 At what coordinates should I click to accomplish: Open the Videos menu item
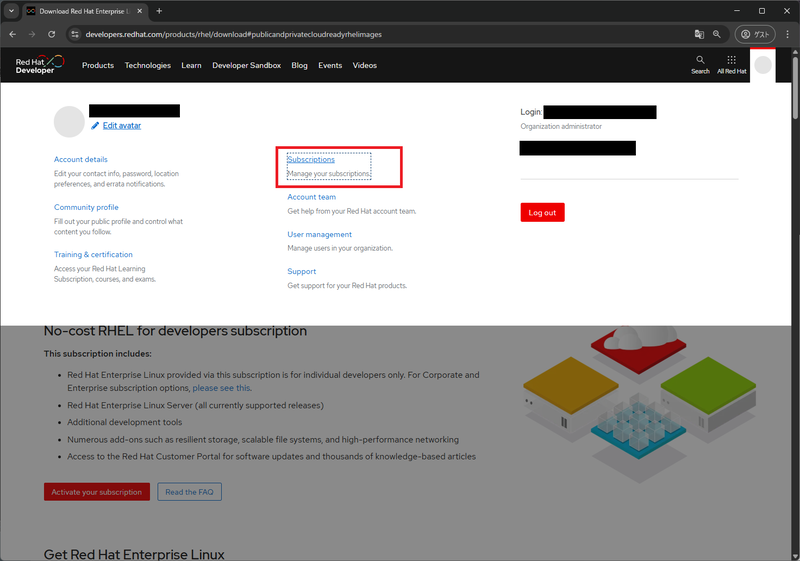point(365,65)
